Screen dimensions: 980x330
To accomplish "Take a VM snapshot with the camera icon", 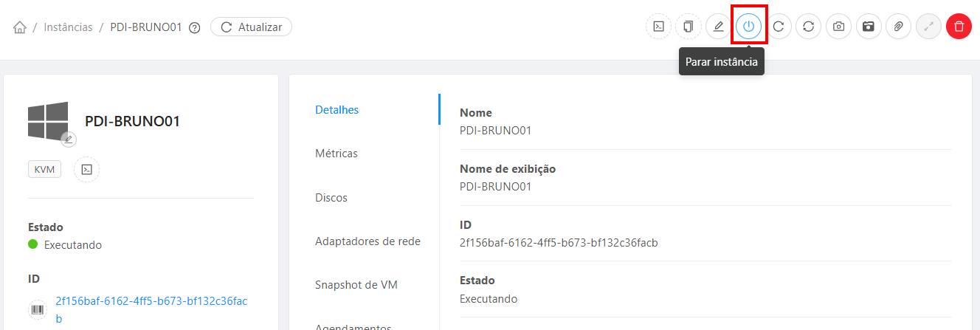I will tap(839, 27).
